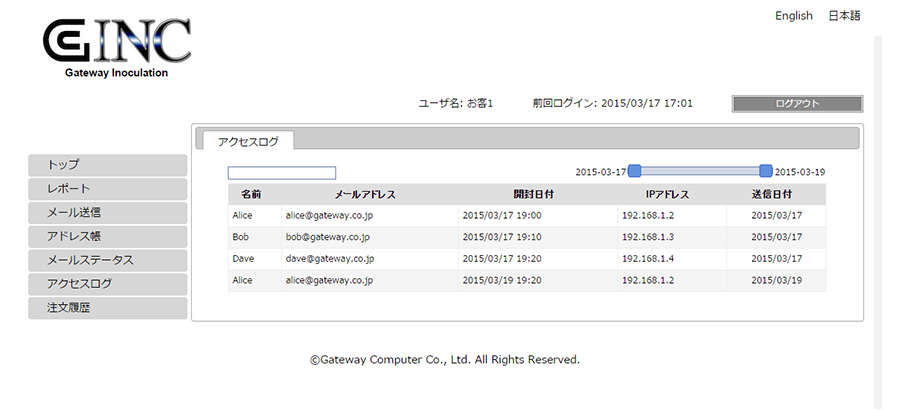Open レポート in the sidebar menu

108,189
